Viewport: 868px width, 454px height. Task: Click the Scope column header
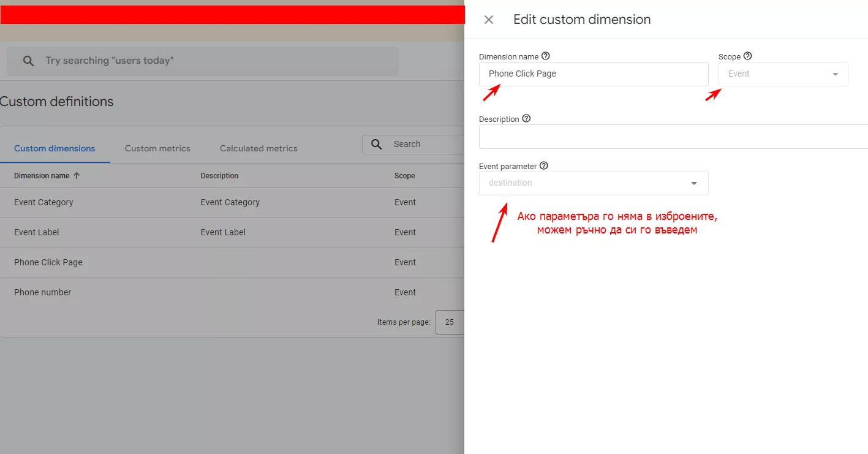click(x=404, y=175)
